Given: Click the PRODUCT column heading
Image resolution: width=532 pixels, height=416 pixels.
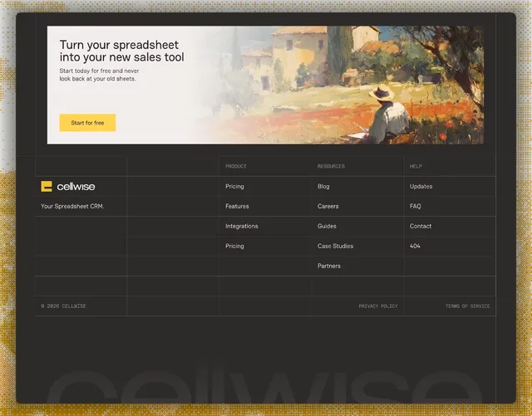Looking at the screenshot, I should click(236, 166).
